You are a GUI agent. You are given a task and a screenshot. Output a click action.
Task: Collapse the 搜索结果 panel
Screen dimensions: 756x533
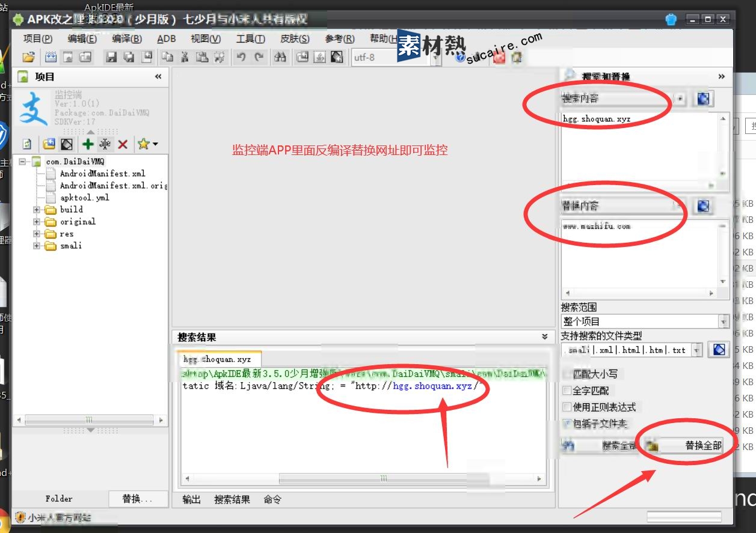[545, 337]
